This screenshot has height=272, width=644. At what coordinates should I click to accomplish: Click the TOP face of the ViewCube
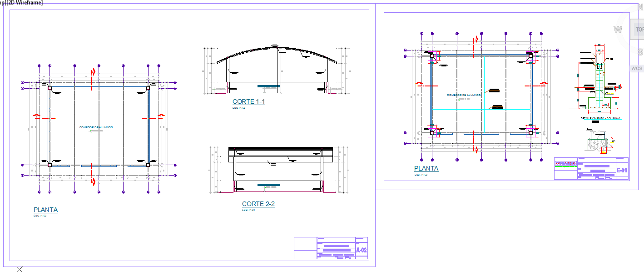point(639,30)
